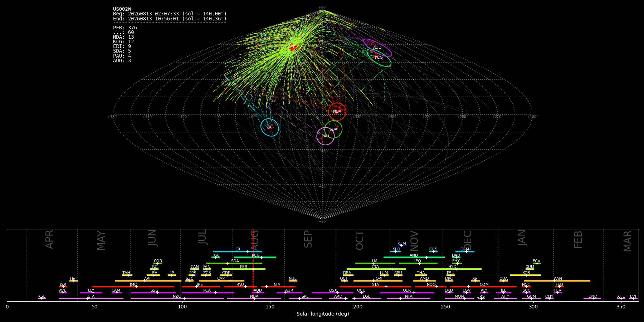
Task: Click the pink NDA bar in timeline
Action: [254, 298]
